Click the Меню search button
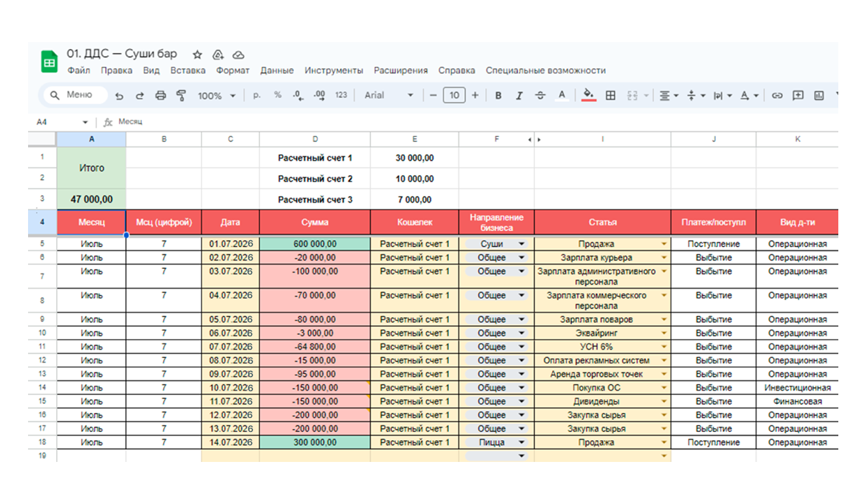This screenshot has width=867, height=504. tap(73, 95)
